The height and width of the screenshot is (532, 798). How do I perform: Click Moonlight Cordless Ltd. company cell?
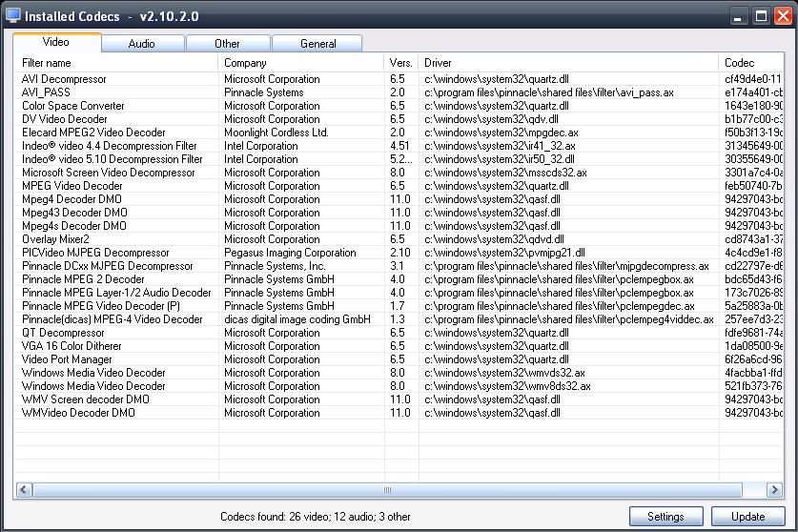tap(276, 133)
